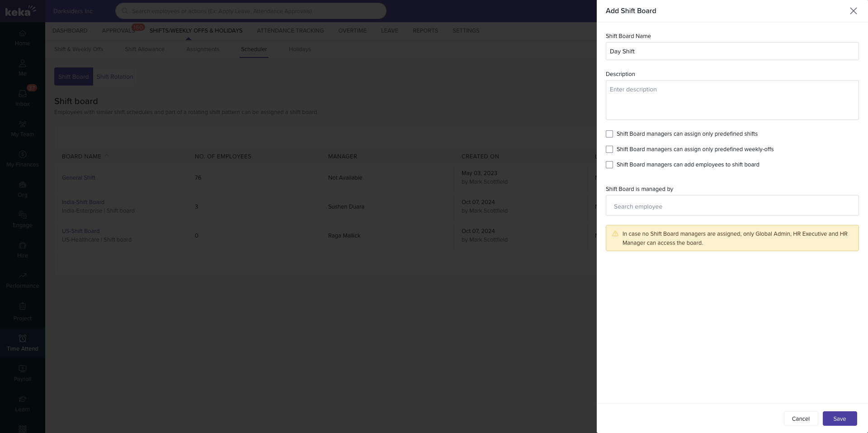Switch to the Shift Rotation tab
This screenshot has width=868, height=433.
coord(115,77)
